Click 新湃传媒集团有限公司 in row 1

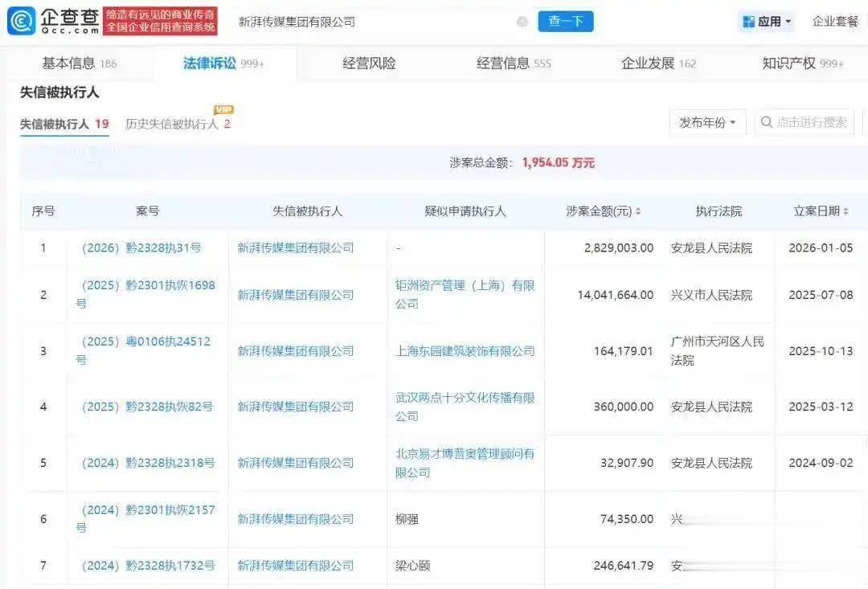pos(296,248)
